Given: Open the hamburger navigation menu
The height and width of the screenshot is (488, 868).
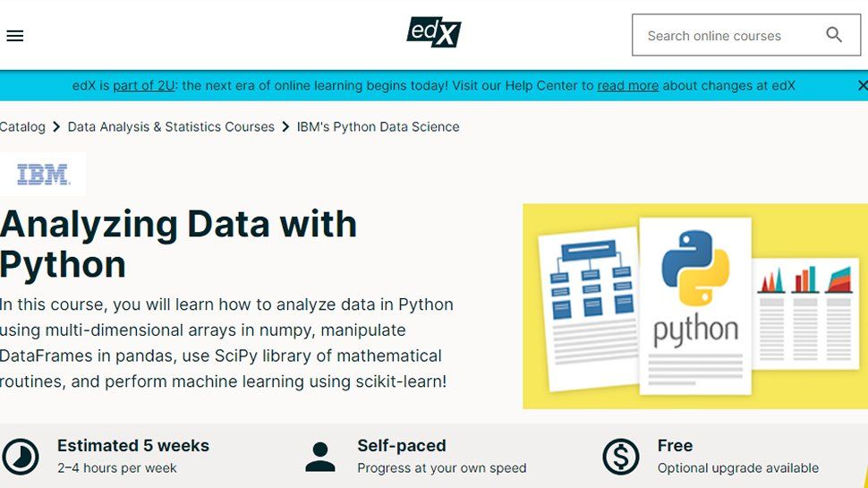Looking at the screenshot, I should coord(15,36).
